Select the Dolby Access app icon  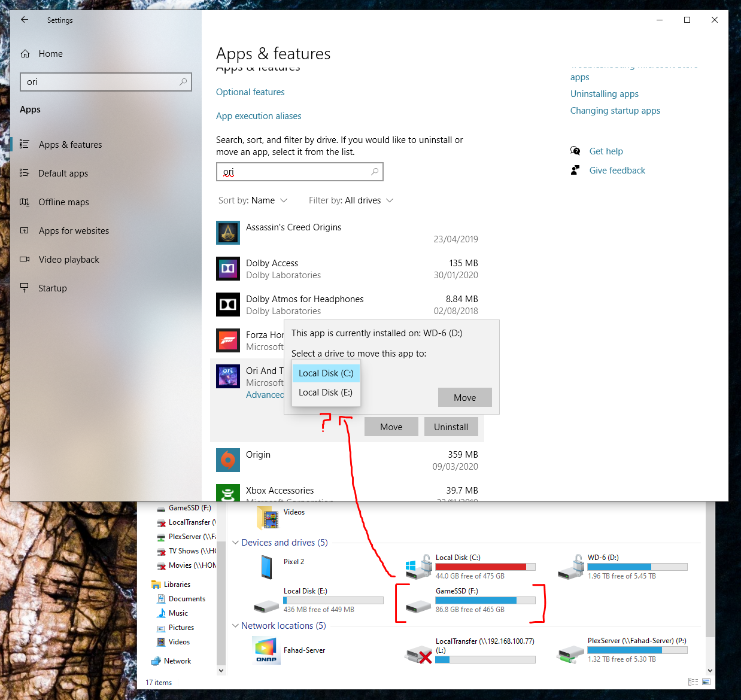click(228, 269)
